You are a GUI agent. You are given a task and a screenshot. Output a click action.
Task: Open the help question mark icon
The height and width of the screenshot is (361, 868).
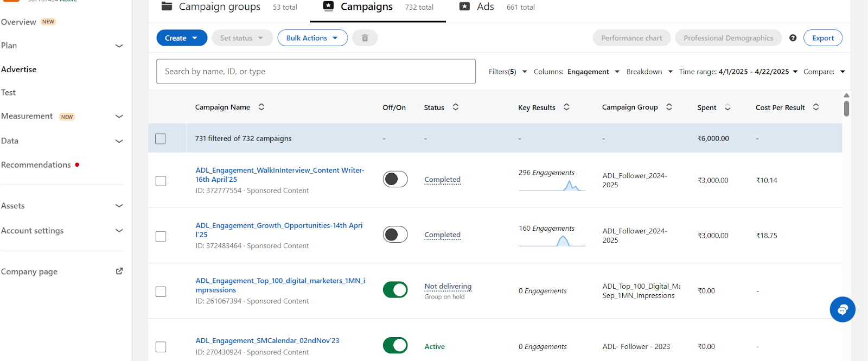793,38
